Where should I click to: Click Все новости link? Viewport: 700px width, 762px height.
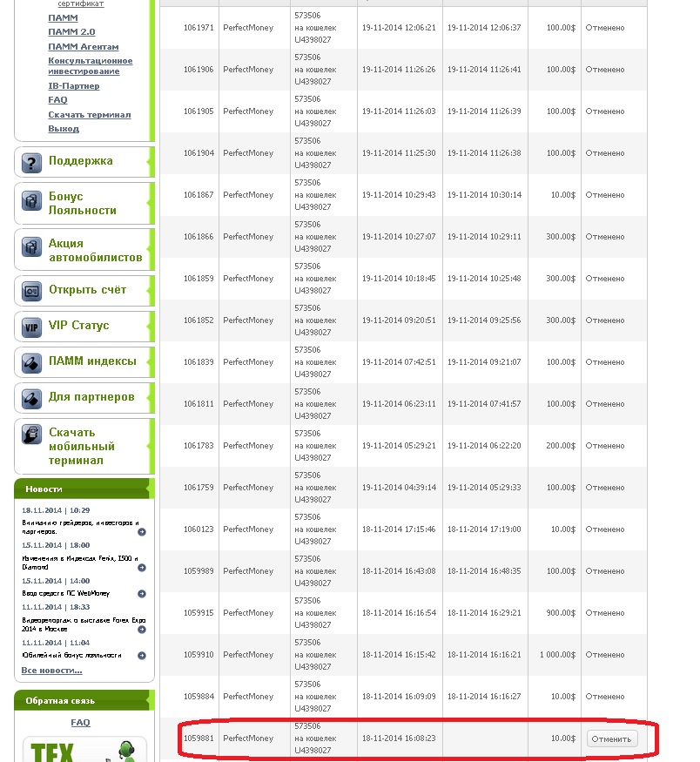pos(52,671)
